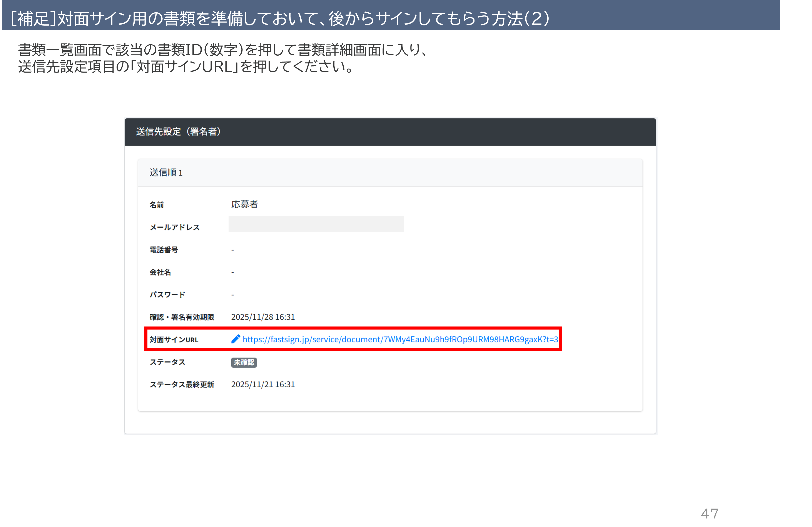This screenshot has width=812, height=527.
Task: Click the 送信先設定（署名者） panel header
Action: pos(178,132)
